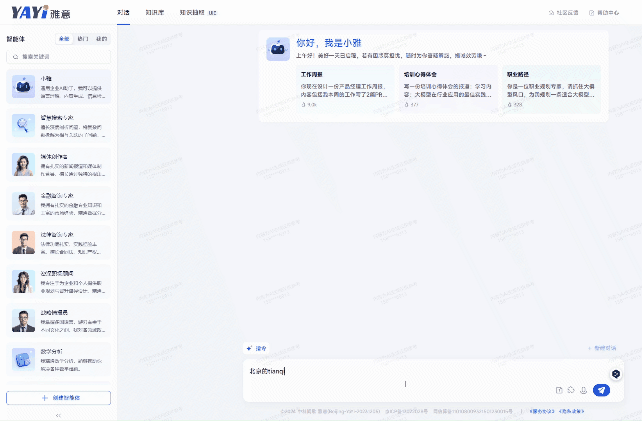Click the create new assistant button

58,397
